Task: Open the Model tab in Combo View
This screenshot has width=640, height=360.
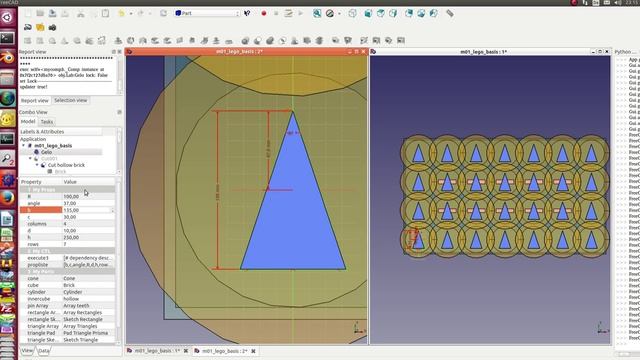Action: tap(28, 122)
